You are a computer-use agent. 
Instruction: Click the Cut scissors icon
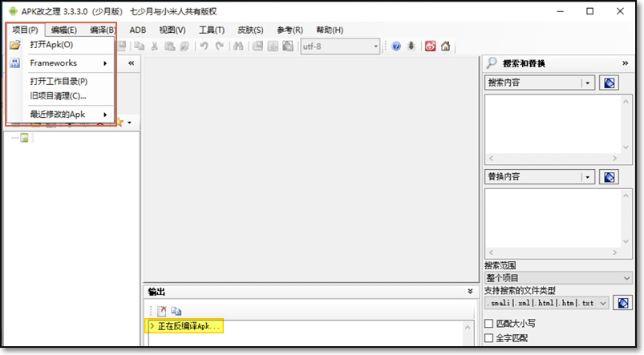coord(155,46)
